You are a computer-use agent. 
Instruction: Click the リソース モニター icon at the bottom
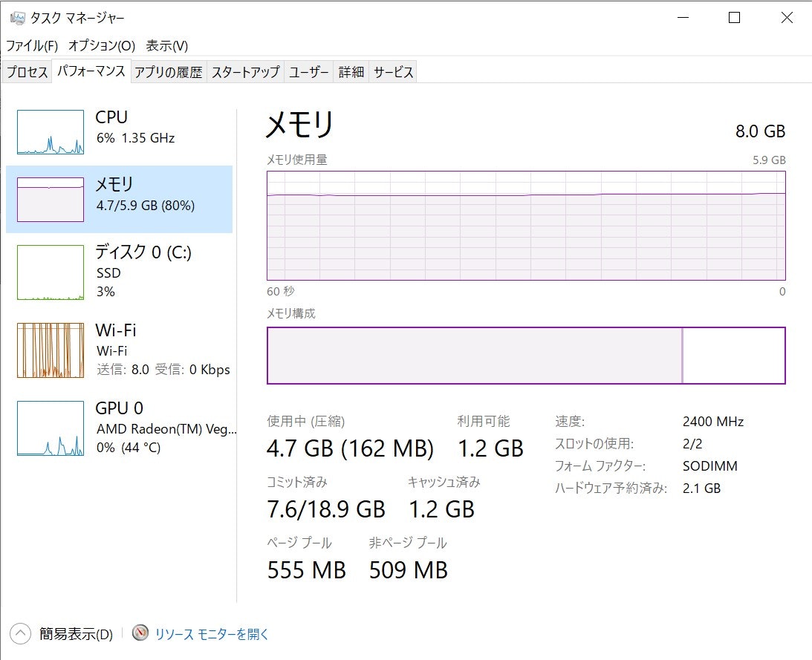pos(140,634)
